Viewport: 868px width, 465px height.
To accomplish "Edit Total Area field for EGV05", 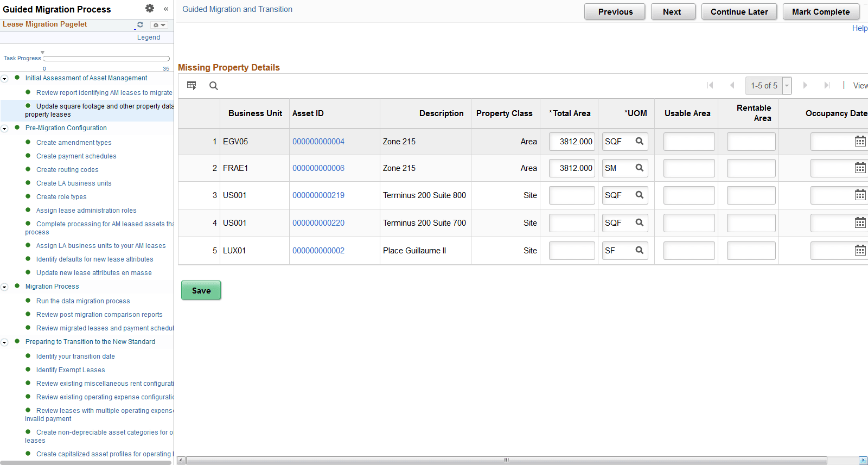I will click(572, 142).
